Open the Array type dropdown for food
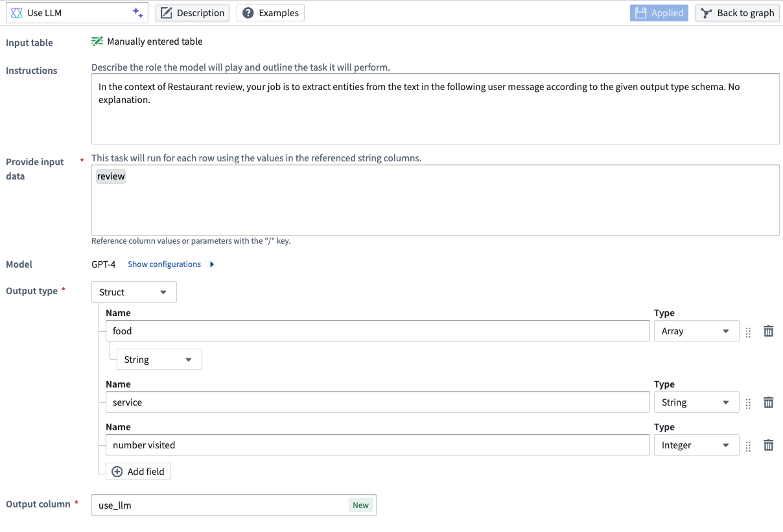Viewport: 783px width, 532px height. point(697,331)
